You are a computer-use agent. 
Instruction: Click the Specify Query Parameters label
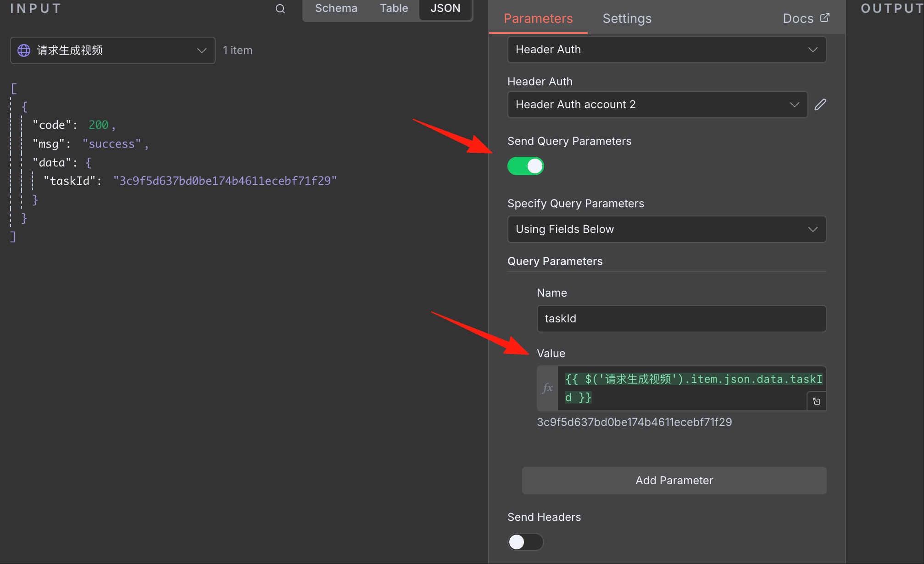point(575,204)
